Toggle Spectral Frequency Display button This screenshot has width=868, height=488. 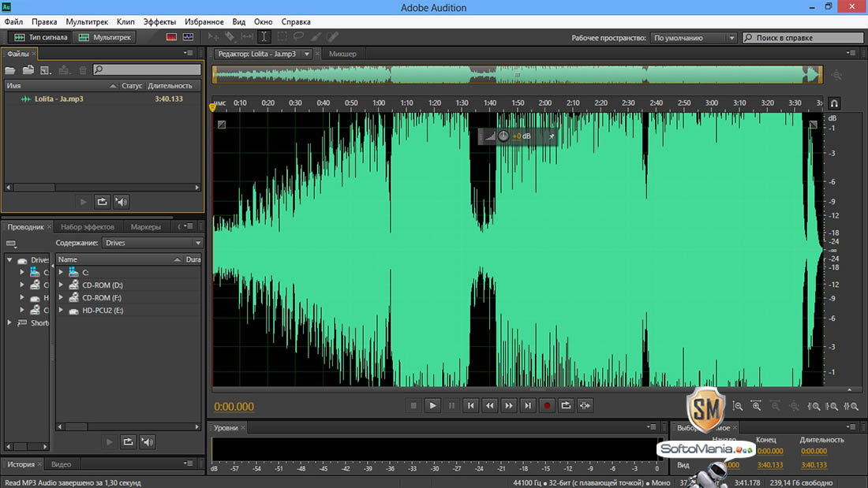click(x=171, y=37)
